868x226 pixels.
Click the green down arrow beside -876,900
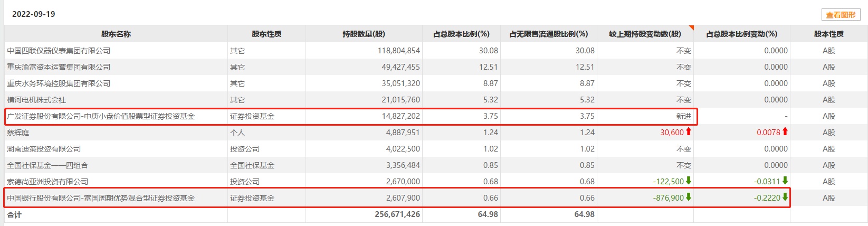coord(689,197)
